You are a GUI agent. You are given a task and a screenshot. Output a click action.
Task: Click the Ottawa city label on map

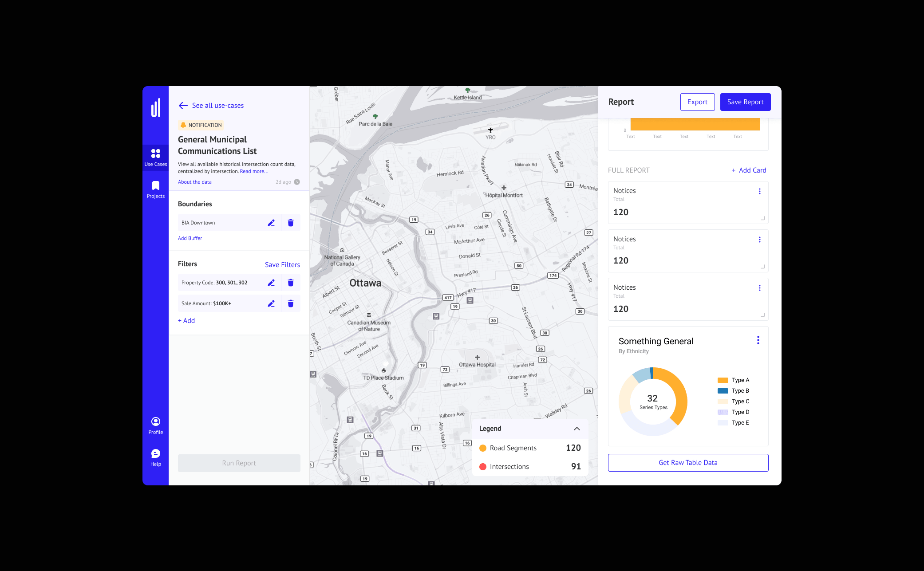(365, 283)
